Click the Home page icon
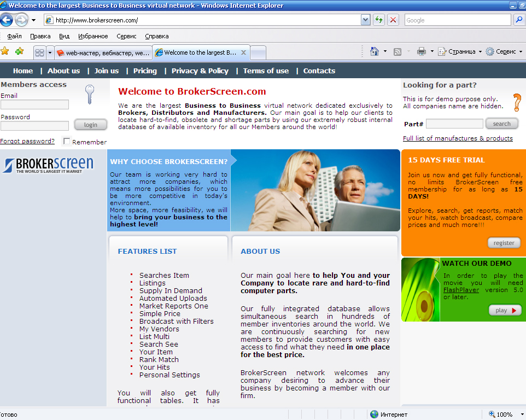526x420 pixels. (375, 51)
